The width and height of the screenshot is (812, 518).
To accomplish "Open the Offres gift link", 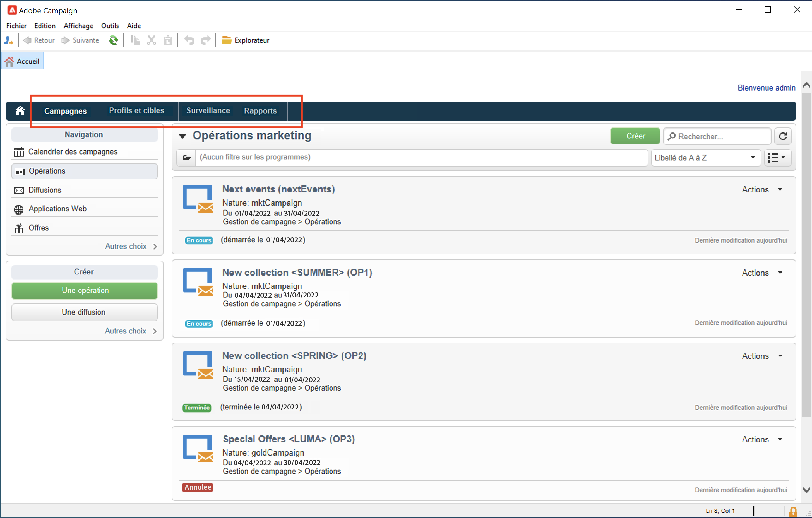I will (x=39, y=228).
